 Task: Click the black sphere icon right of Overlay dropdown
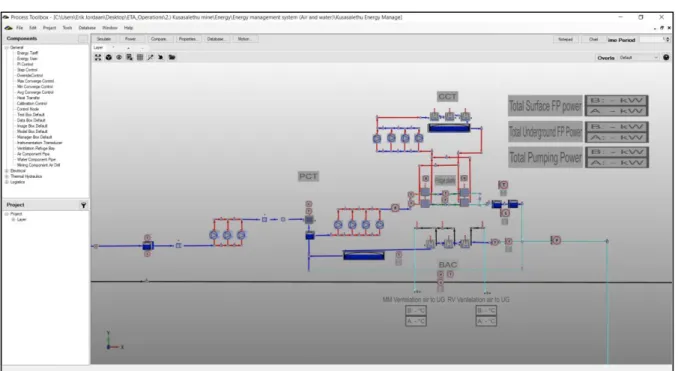(x=666, y=57)
